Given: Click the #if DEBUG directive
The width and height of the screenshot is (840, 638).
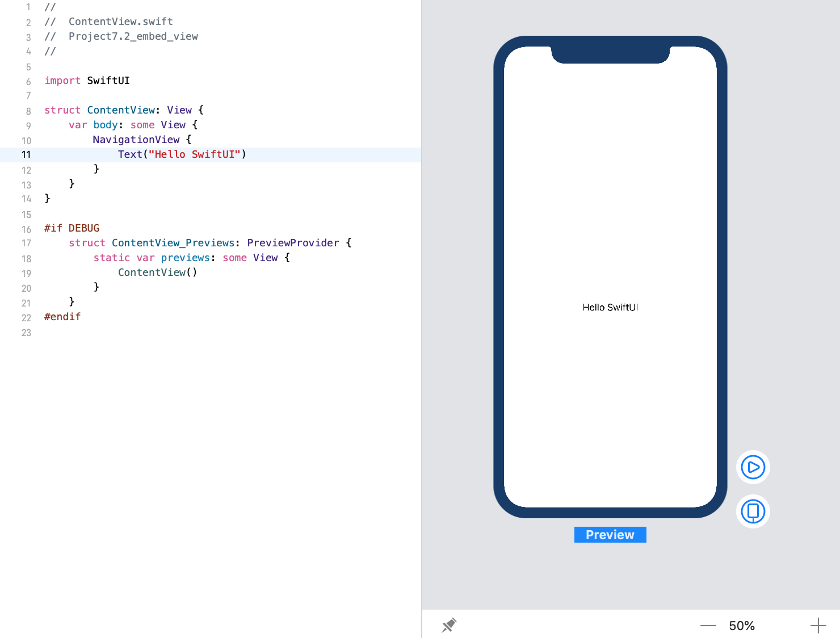Looking at the screenshot, I should click(72, 228).
